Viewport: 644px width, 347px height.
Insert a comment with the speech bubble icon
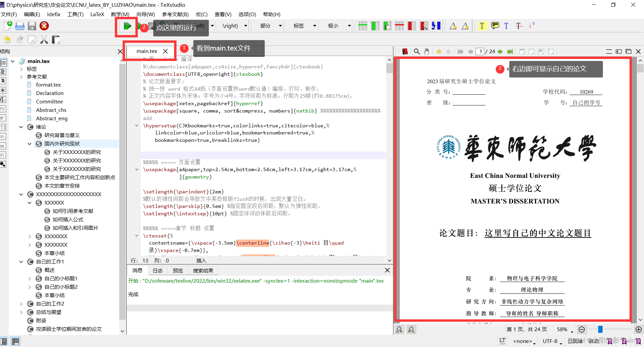click(495, 26)
